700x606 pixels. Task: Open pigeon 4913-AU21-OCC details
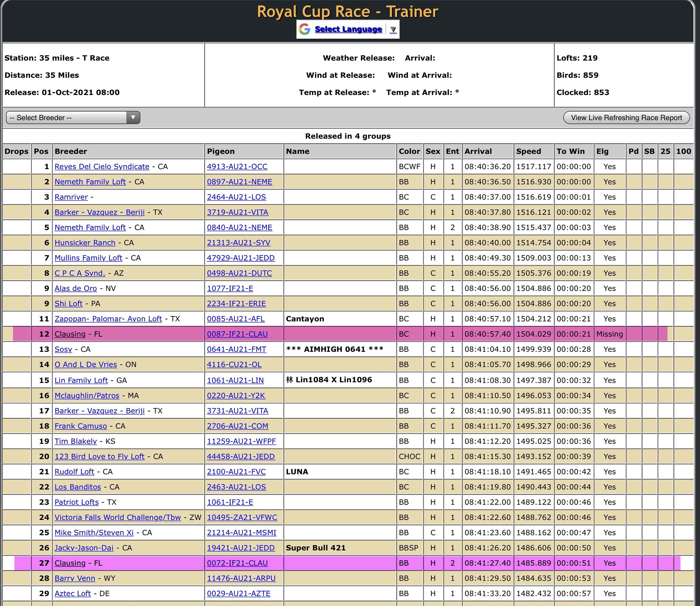tap(237, 167)
